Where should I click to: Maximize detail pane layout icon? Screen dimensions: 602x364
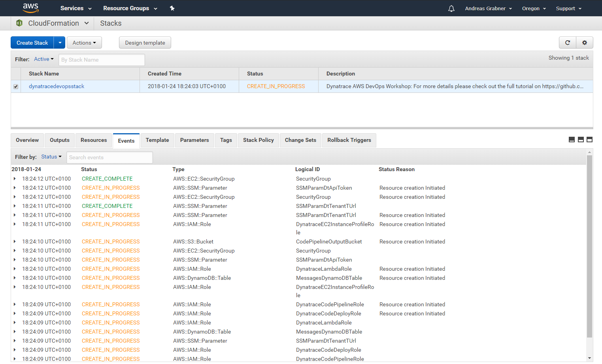click(589, 140)
